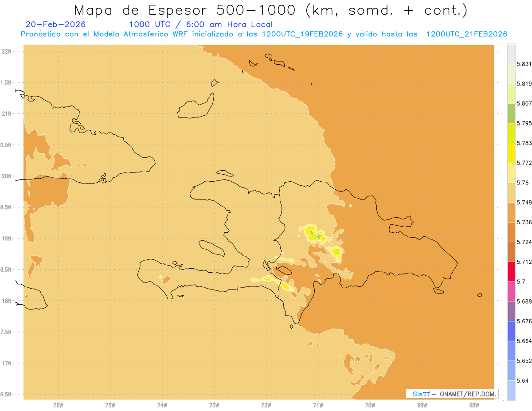The image size is (532, 411).
Task: Click the legend value '5.652'
Action: 524,361
